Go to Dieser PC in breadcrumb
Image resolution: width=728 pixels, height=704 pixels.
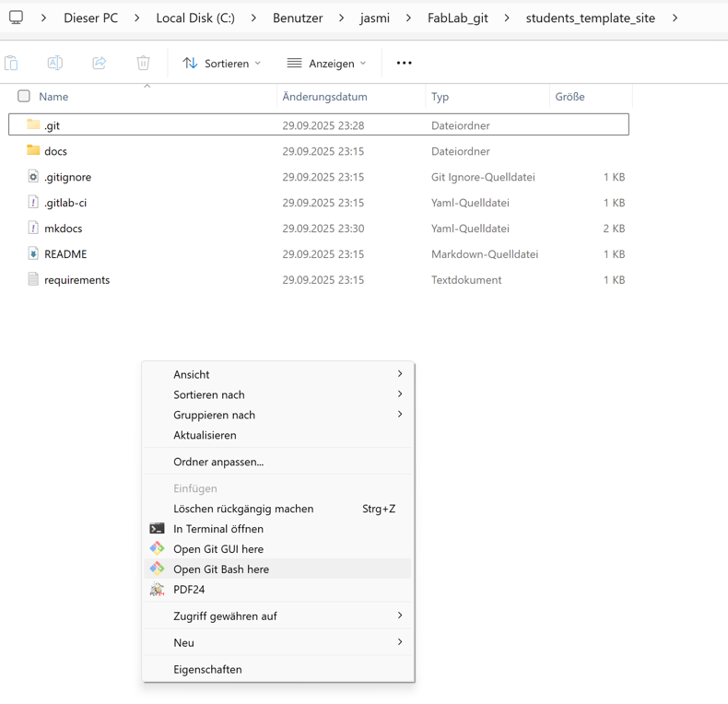point(90,18)
